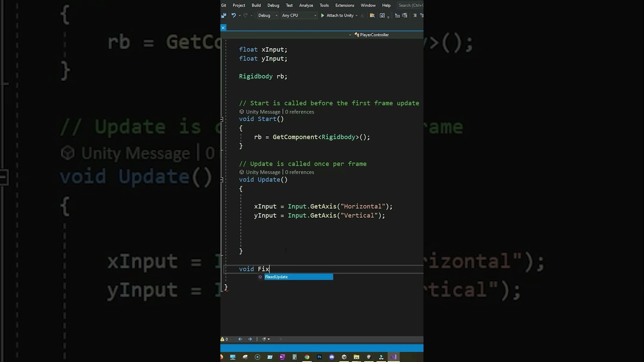Open the Help menu
Viewport: 644px width, 362px height.
386,5
